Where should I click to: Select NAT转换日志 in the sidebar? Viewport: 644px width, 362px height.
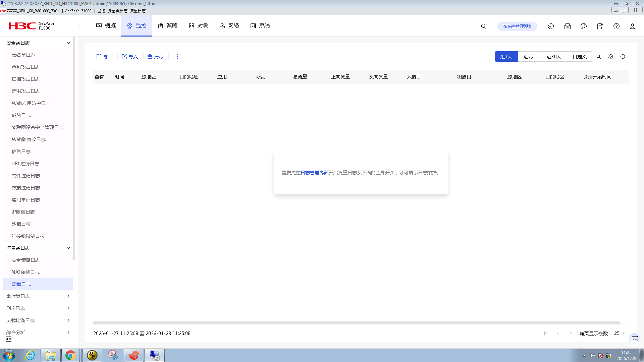coord(26,272)
